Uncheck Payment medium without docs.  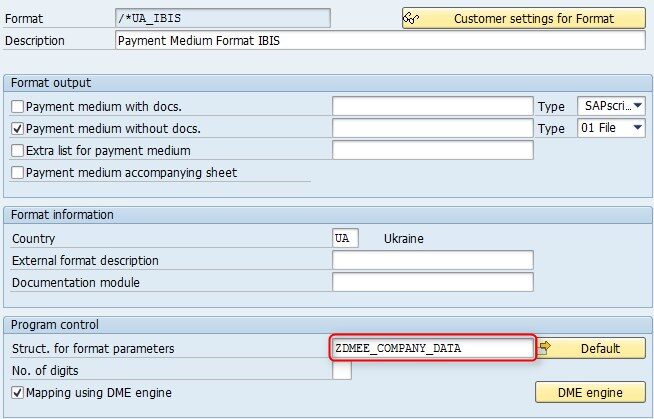(17, 128)
